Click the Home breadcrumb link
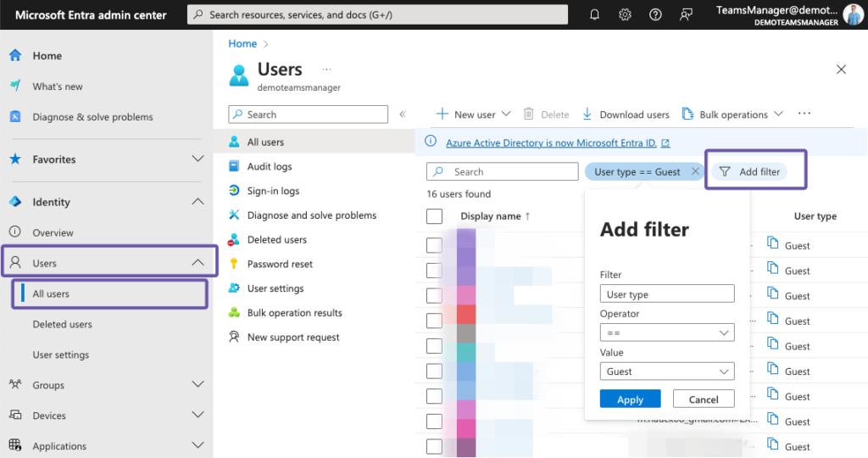 (x=242, y=43)
